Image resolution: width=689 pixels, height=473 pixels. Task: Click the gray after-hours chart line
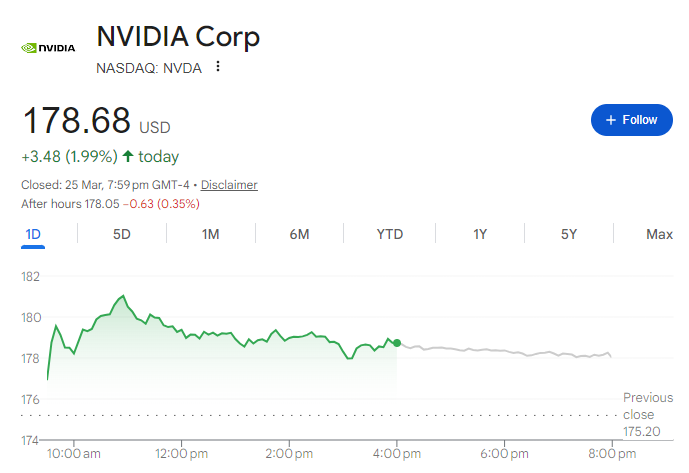pyautogui.click(x=500, y=351)
